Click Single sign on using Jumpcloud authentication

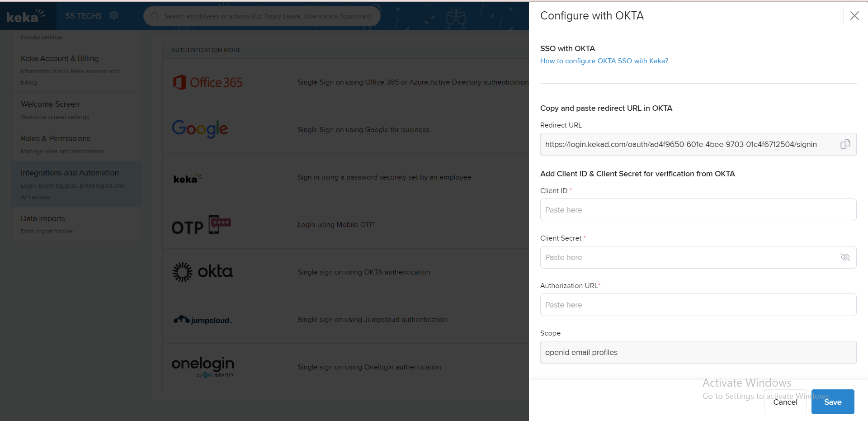click(372, 320)
